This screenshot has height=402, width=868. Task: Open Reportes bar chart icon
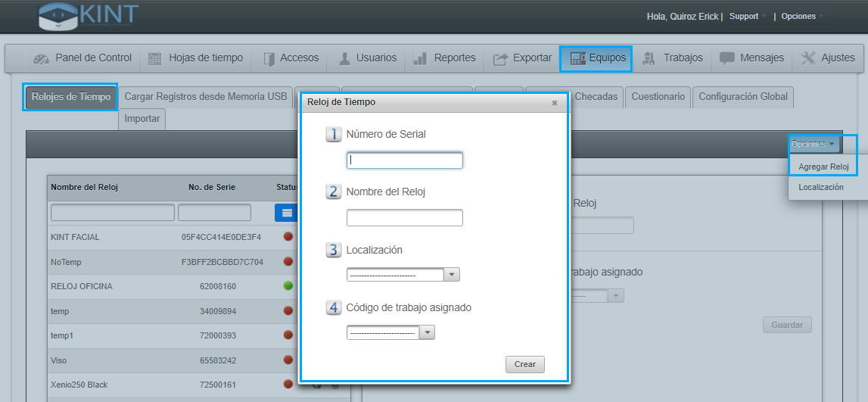pyautogui.click(x=420, y=58)
